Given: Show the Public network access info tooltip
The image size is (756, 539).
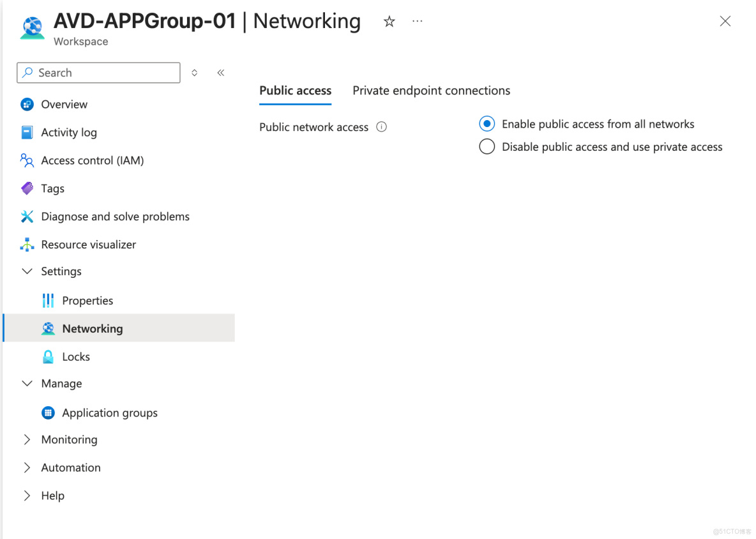Looking at the screenshot, I should pyautogui.click(x=381, y=126).
